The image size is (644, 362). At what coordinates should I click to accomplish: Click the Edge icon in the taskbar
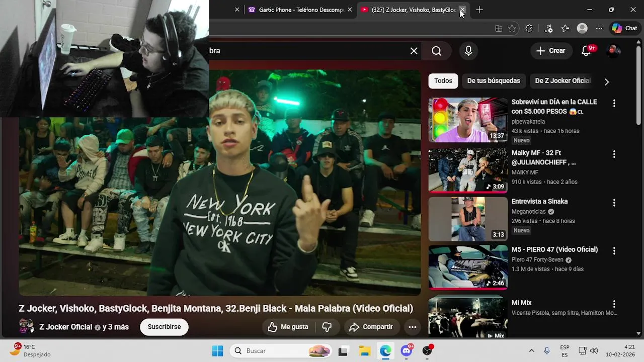click(x=385, y=351)
